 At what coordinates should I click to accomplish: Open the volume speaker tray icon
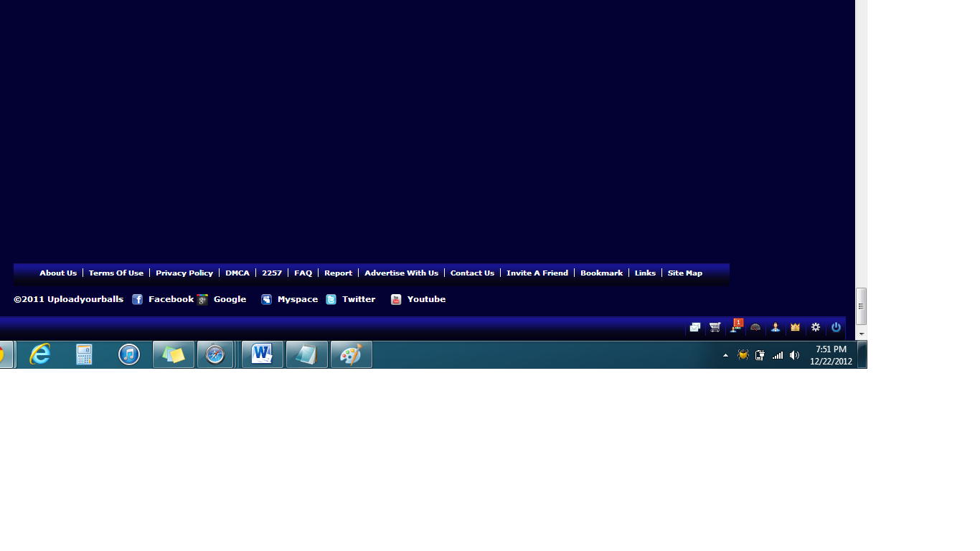[x=794, y=355]
